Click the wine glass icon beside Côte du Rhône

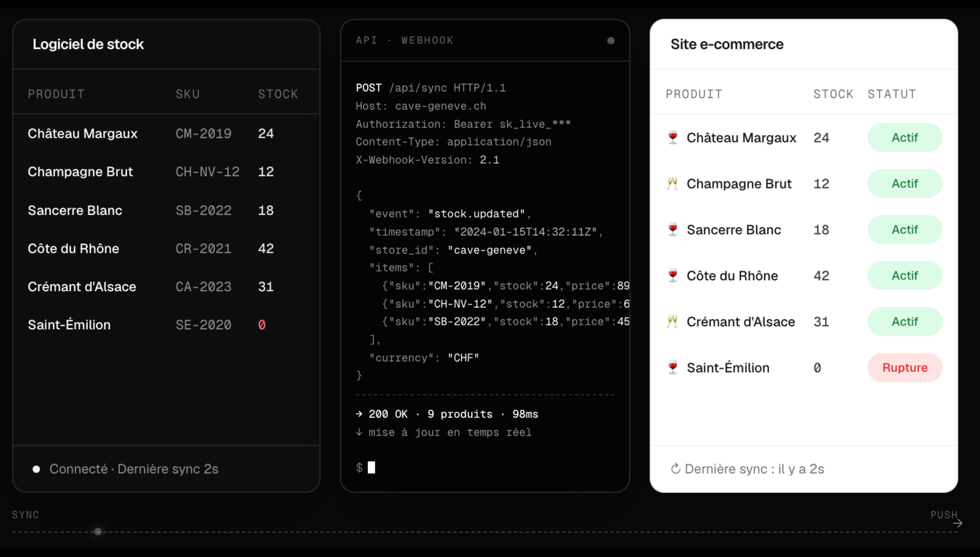click(673, 275)
